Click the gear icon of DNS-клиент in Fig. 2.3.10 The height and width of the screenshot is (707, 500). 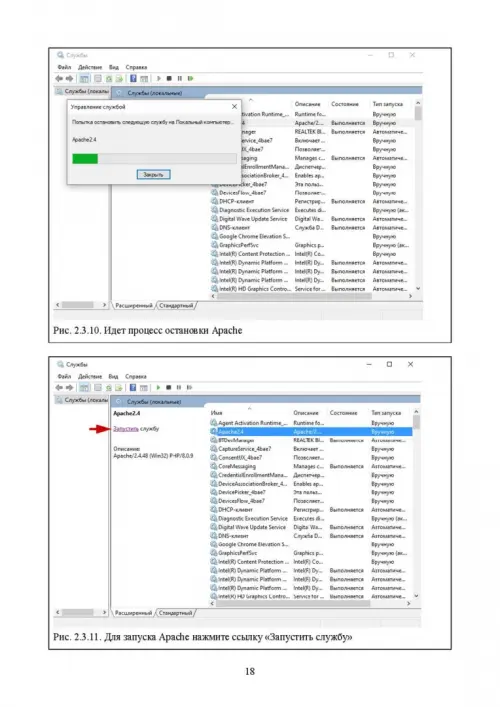click(215, 228)
